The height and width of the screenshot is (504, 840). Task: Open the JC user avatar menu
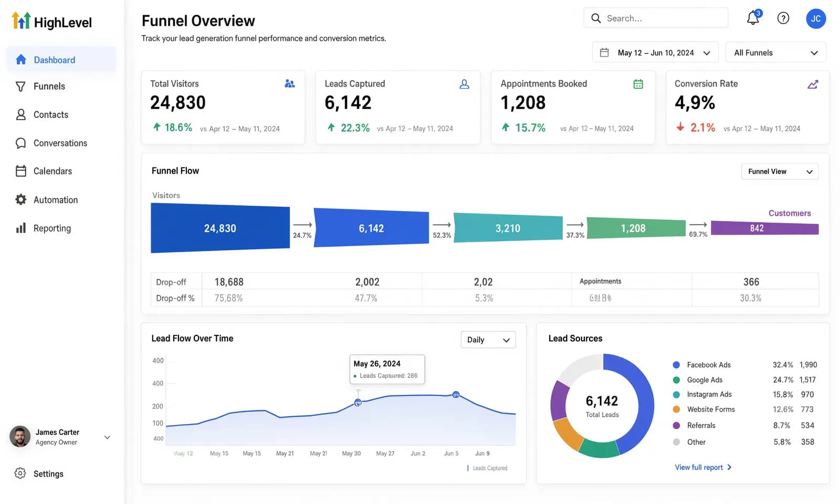coord(816,18)
